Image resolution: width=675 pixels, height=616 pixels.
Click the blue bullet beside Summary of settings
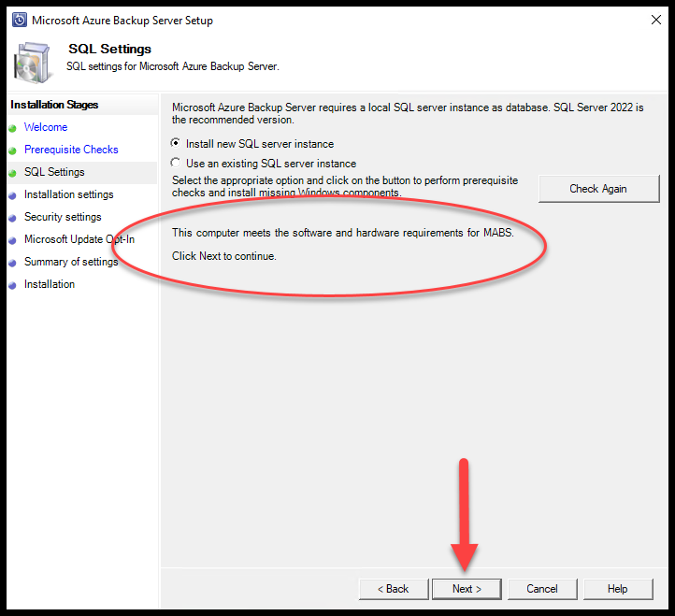click(13, 263)
